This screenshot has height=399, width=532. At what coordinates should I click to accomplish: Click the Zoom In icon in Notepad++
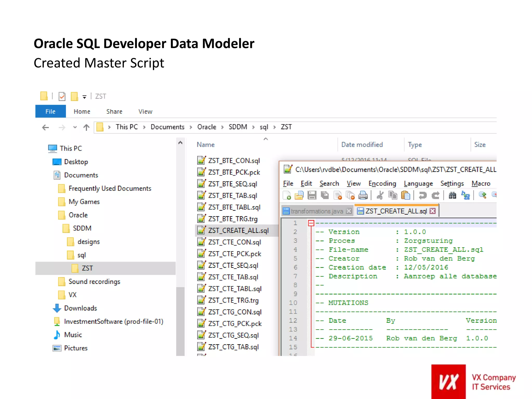482,195
